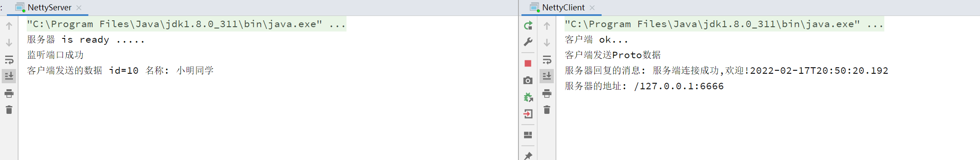Print the NettyServer console output
Viewport: 980px width, 160px height.
pos(9,93)
